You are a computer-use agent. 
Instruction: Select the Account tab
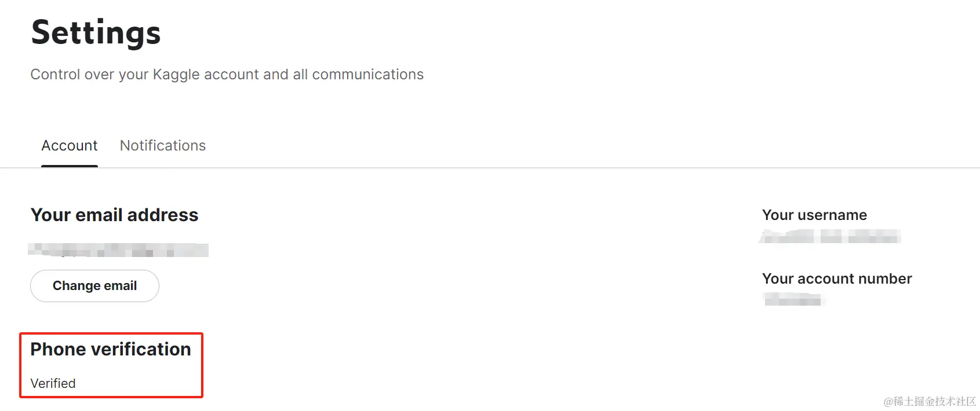(x=69, y=145)
